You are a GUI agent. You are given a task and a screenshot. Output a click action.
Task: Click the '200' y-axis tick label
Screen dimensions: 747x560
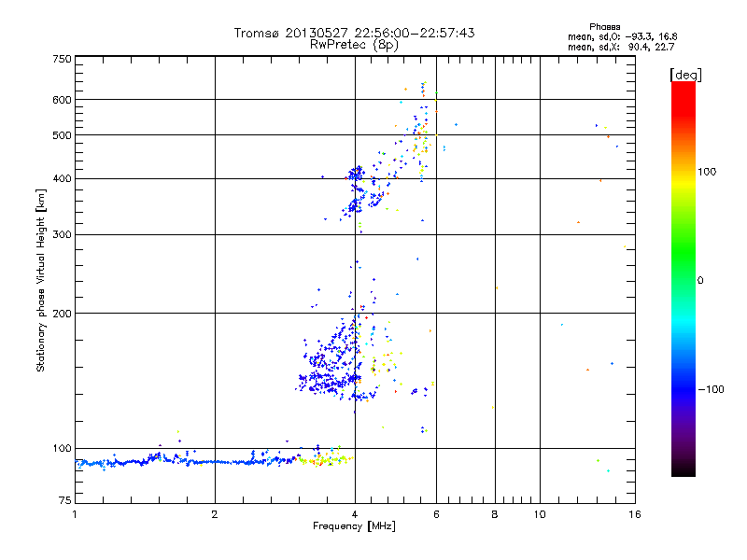point(62,314)
